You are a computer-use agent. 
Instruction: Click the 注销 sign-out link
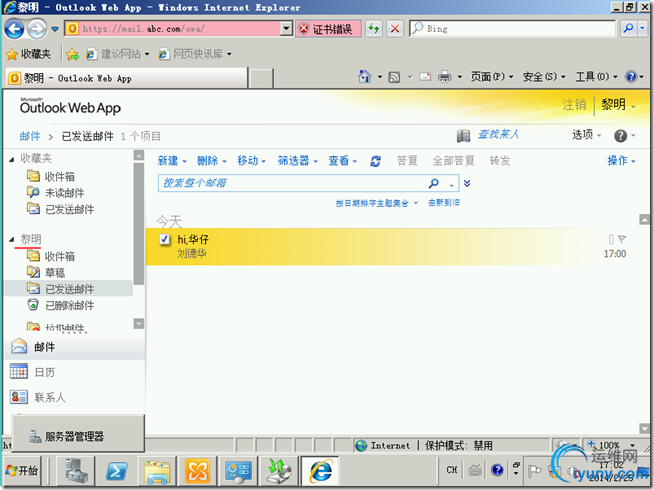click(574, 105)
